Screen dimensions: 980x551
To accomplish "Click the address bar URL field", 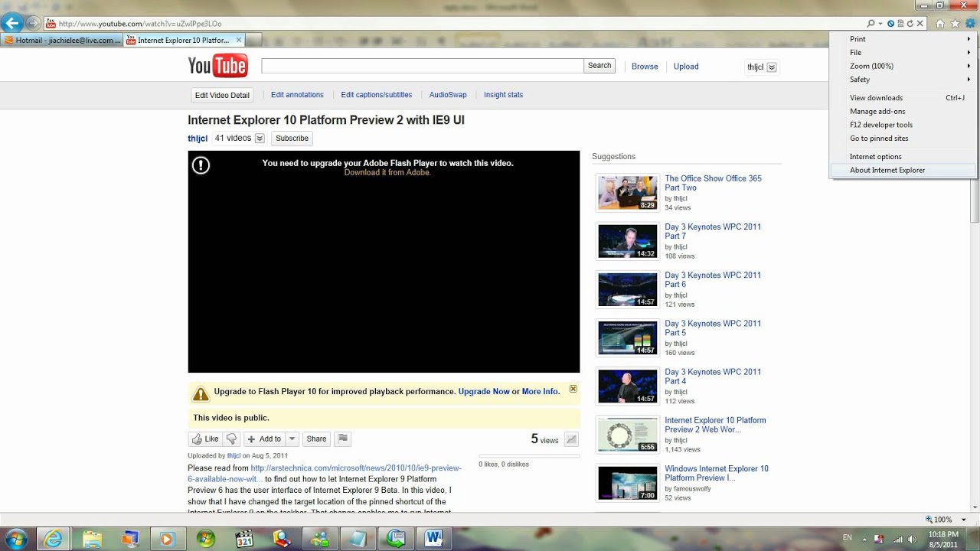I will 459,24.
